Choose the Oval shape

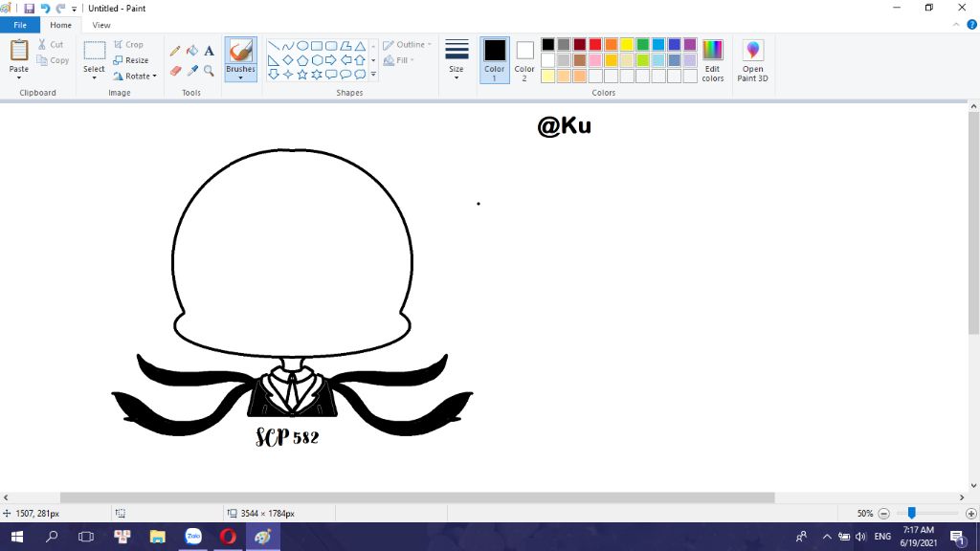pos(301,46)
